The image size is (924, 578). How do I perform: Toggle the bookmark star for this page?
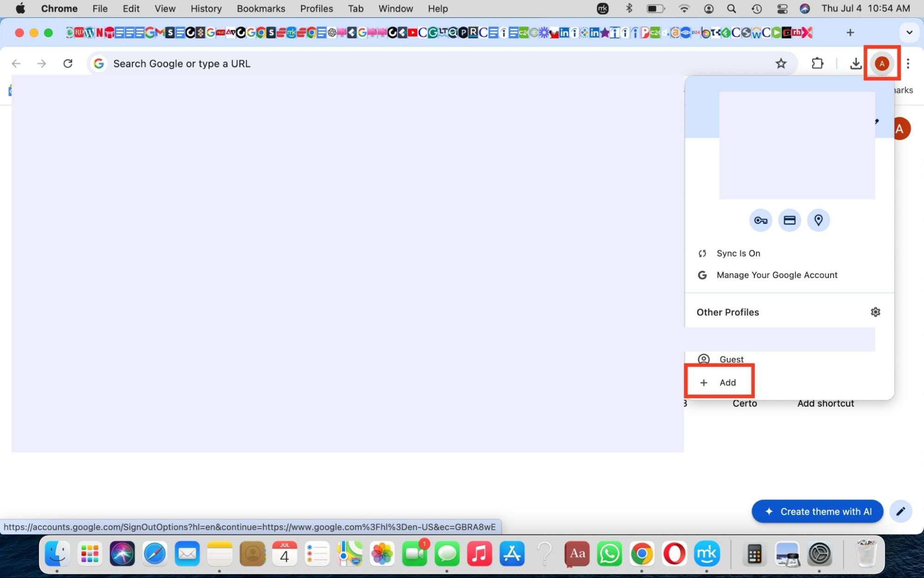781,63
